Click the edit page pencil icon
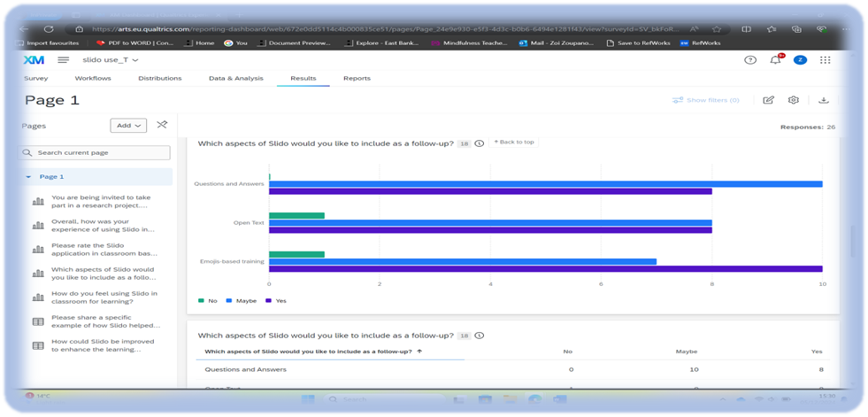Viewport: 868px width, 417px height. click(768, 100)
